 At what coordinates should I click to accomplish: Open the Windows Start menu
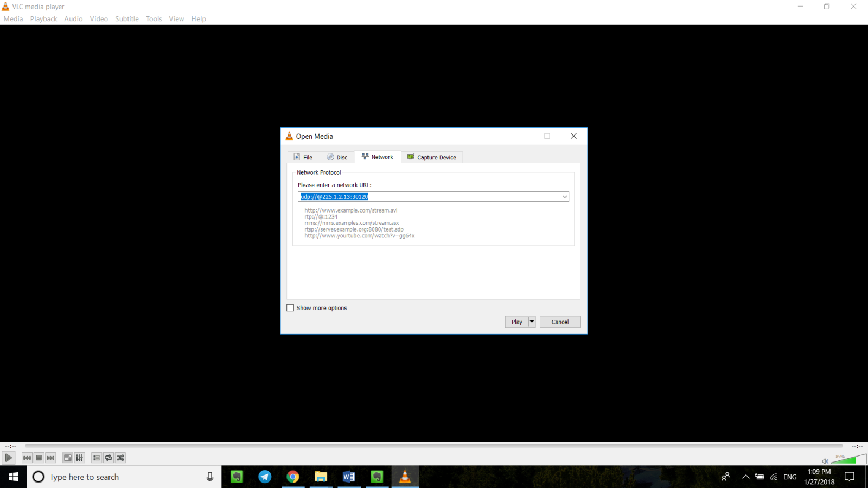[14, 477]
